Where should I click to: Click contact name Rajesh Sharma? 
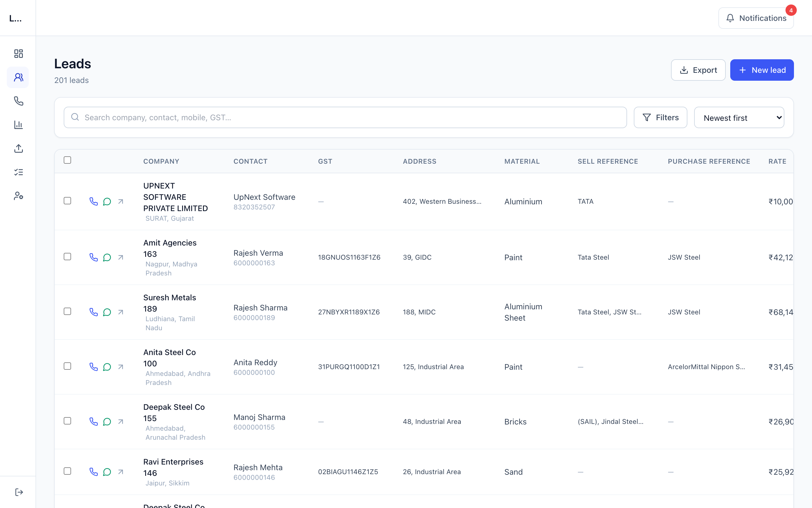(261, 308)
